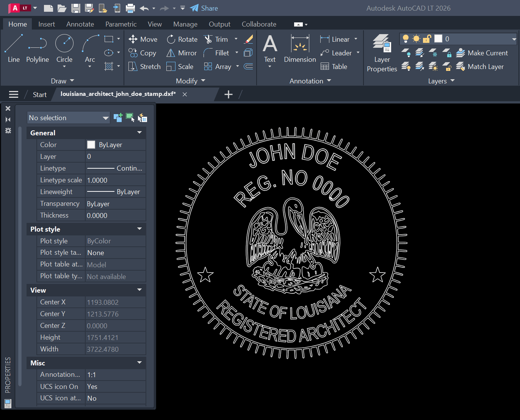Screen dimensions: 520x420
Task: Open the Linear dimension dropdown arrow
Action: pyautogui.click(x=356, y=39)
